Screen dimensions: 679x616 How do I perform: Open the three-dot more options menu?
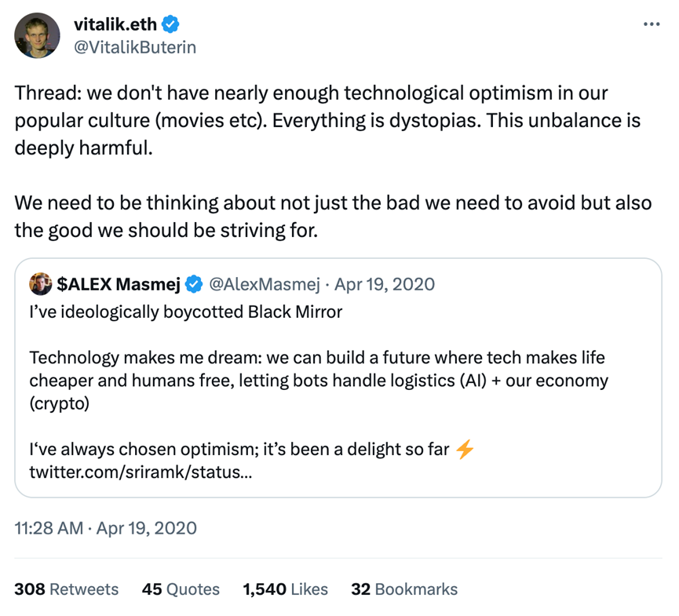click(651, 24)
